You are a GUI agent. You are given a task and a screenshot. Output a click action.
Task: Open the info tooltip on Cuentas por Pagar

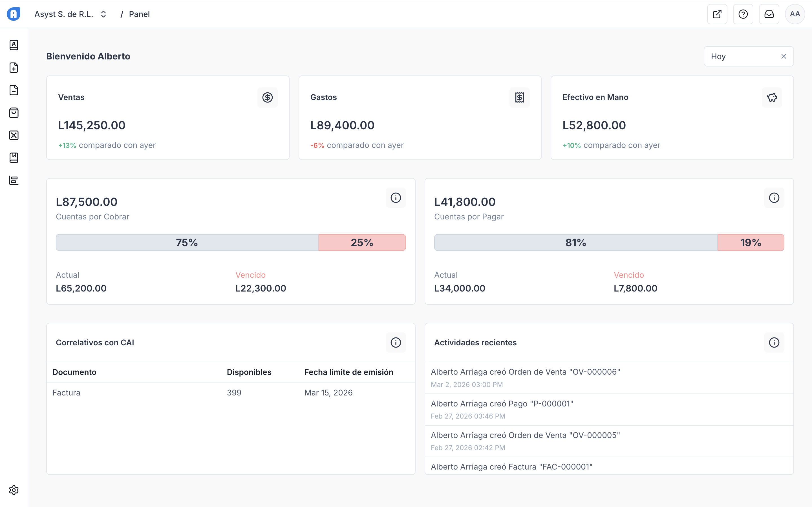coord(774,198)
